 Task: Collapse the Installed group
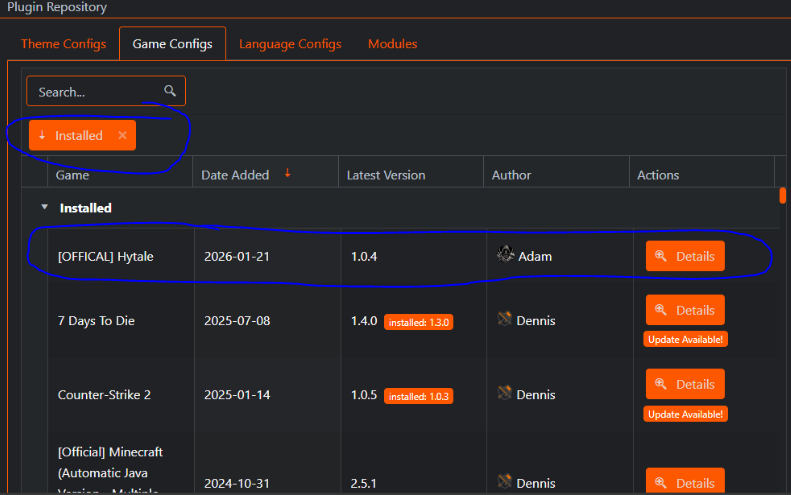tap(44, 208)
